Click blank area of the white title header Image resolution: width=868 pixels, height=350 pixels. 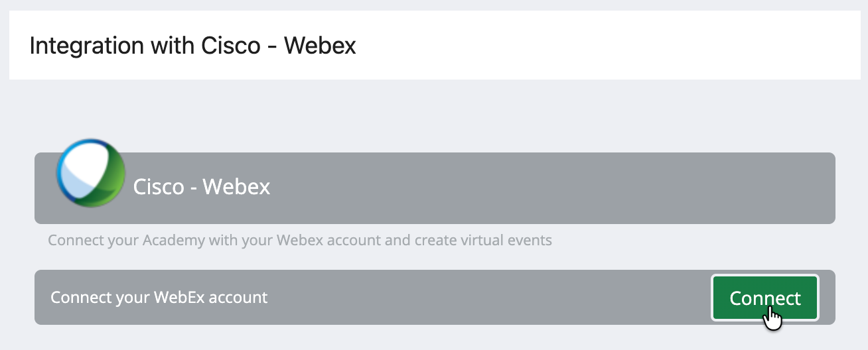pyautogui.click(x=597, y=46)
